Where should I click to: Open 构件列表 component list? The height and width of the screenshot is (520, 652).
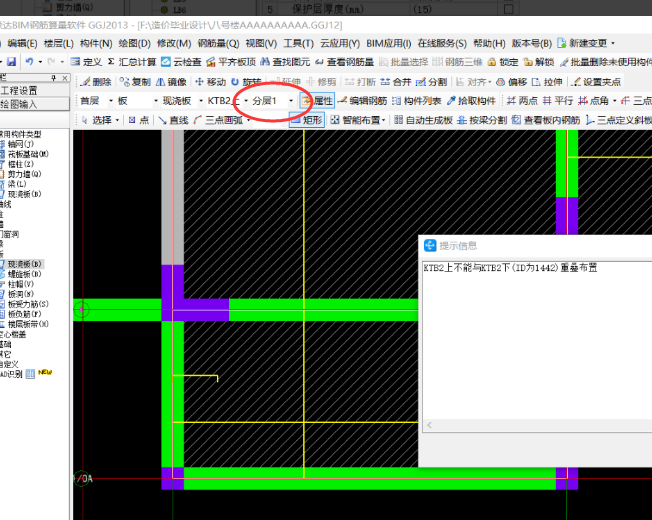417,101
